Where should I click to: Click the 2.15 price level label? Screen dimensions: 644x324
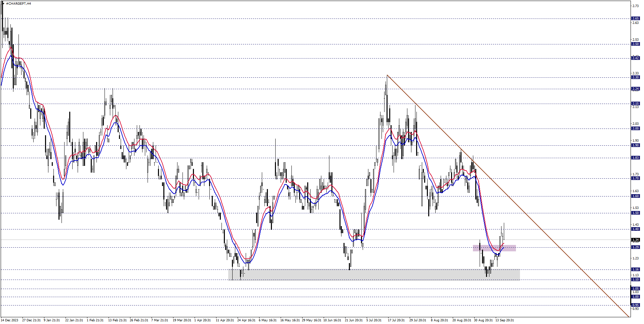pyautogui.click(x=636, y=104)
